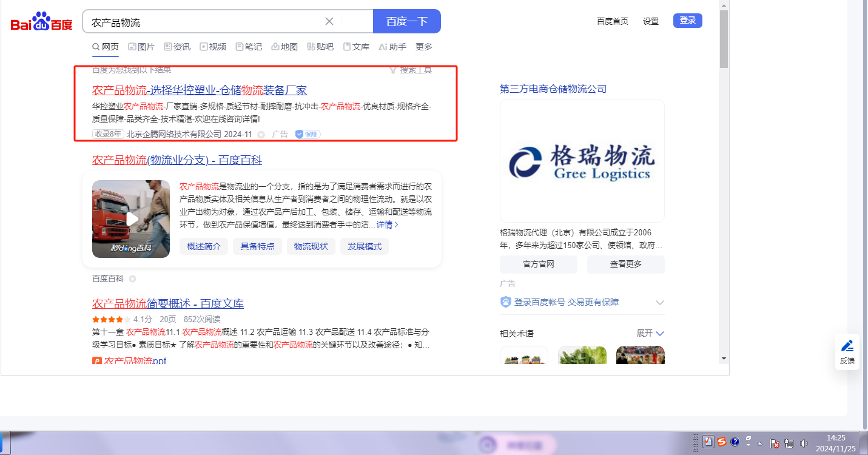Open the 笔记 tab
Viewport: 868px width, 455px height.
pyautogui.click(x=249, y=47)
